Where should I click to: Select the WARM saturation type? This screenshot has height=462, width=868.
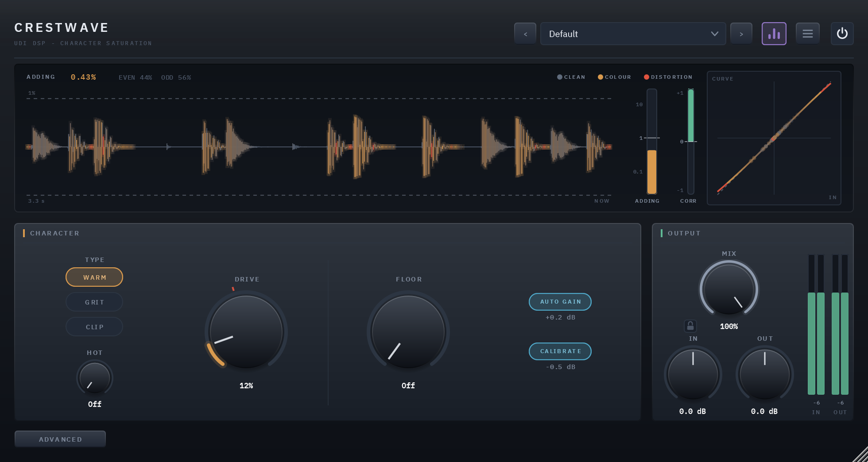[94, 277]
